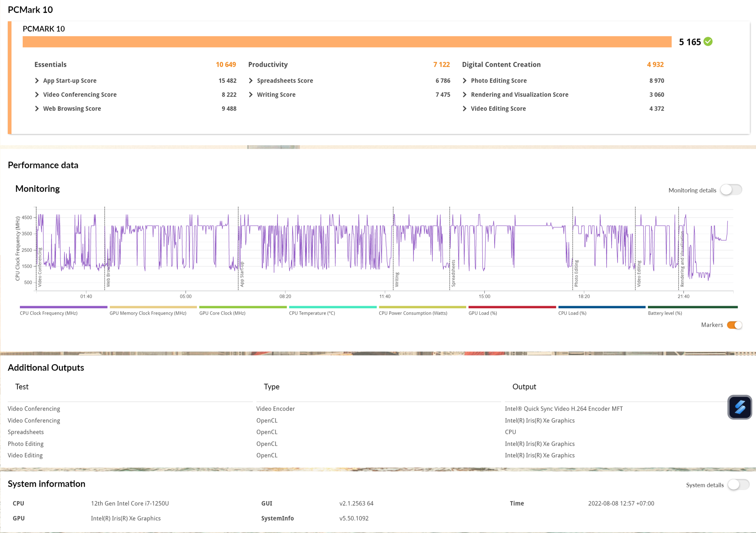Image resolution: width=756 pixels, height=533 pixels.
Task: Click the App Start-up marker in the chart
Action: 239,274
